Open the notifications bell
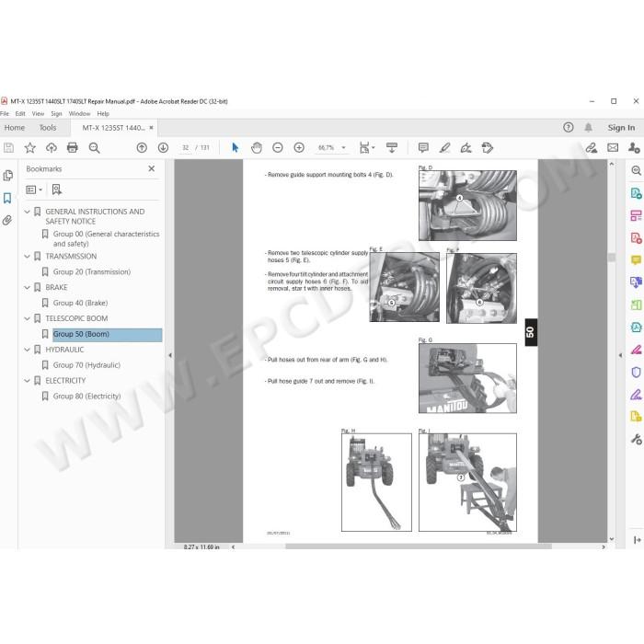 pyautogui.click(x=588, y=127)
